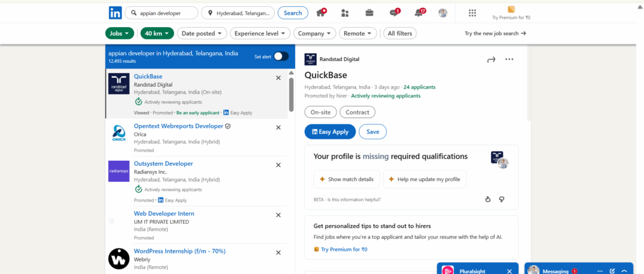Click the thumbs up feedback icon
This screenshot has width=644, height=274.
point(487,199)
